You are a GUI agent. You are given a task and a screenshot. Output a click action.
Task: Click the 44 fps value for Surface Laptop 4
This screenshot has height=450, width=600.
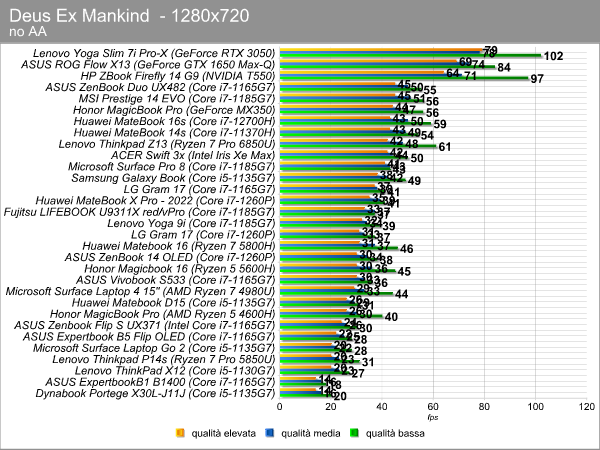401,294
